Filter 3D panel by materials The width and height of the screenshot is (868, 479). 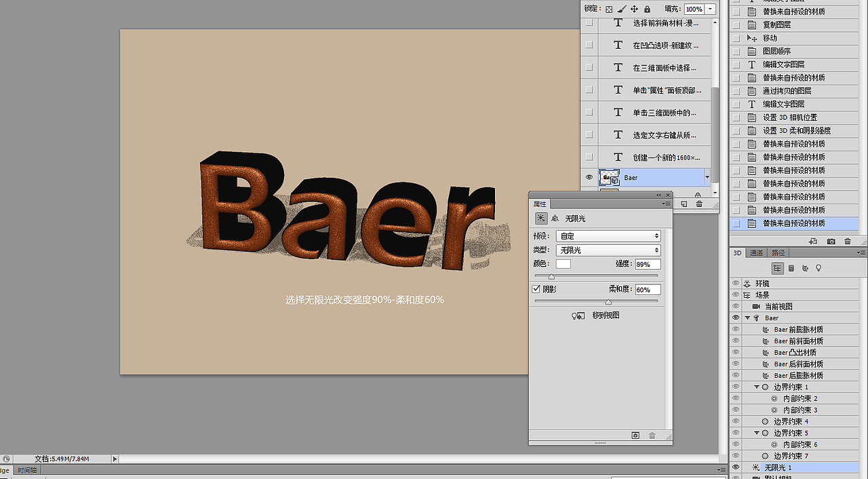point(805,268)
